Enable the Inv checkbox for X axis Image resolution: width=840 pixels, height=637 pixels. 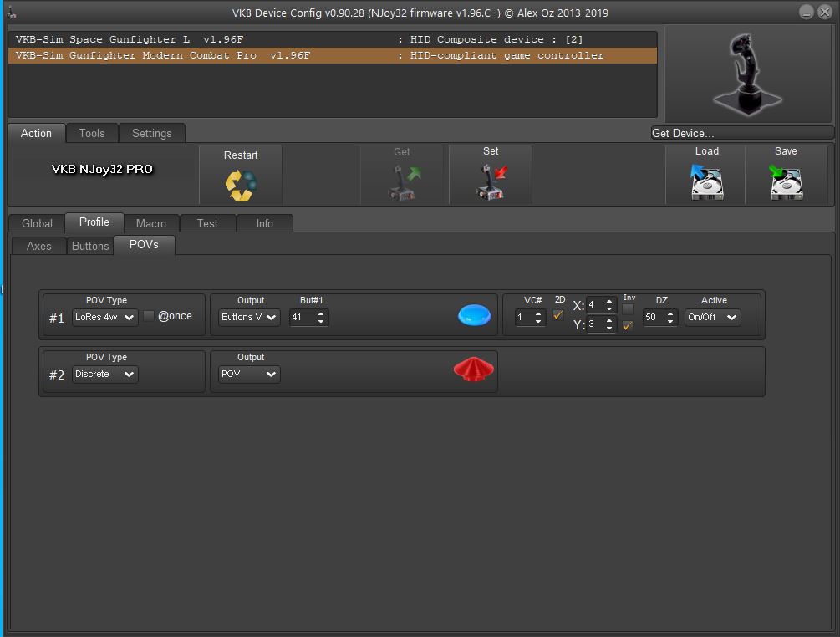(x=628, y=309)
